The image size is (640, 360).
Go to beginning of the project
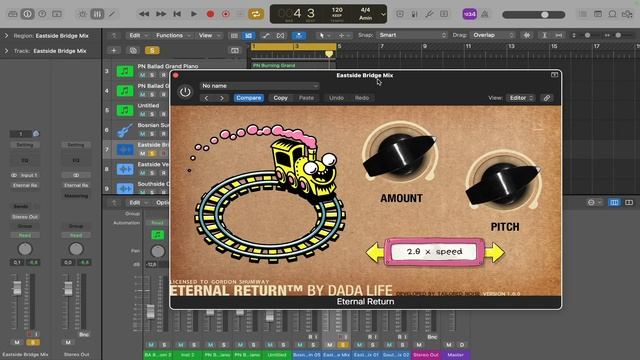click(177, 14)
